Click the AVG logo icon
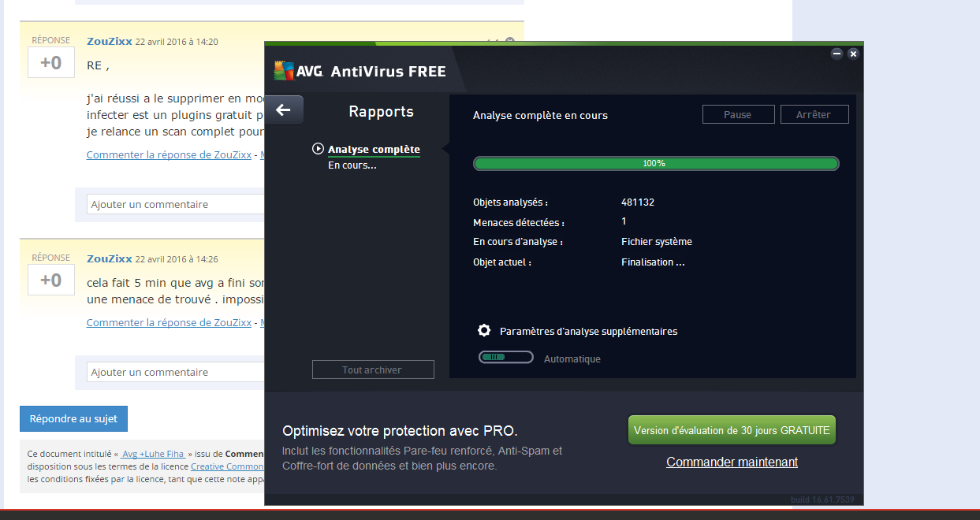The width and height of the screenshot is (980, 520). tap(283, 71)
